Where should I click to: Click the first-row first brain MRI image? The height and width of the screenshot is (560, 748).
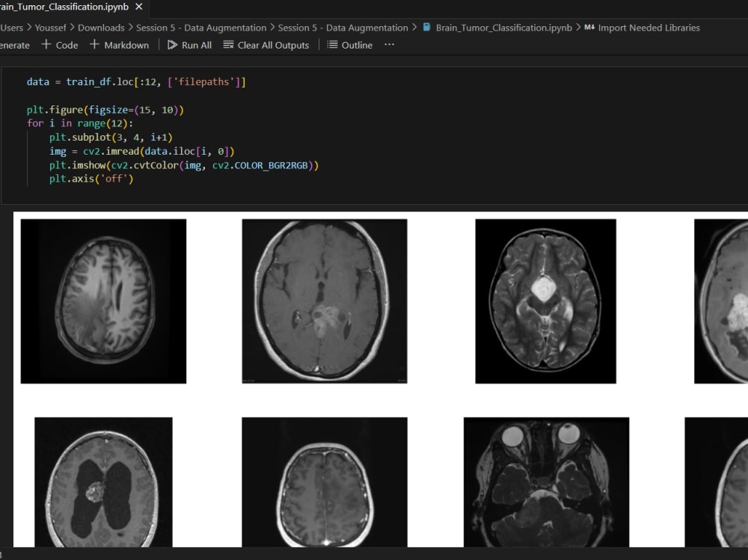coord(103,301)
